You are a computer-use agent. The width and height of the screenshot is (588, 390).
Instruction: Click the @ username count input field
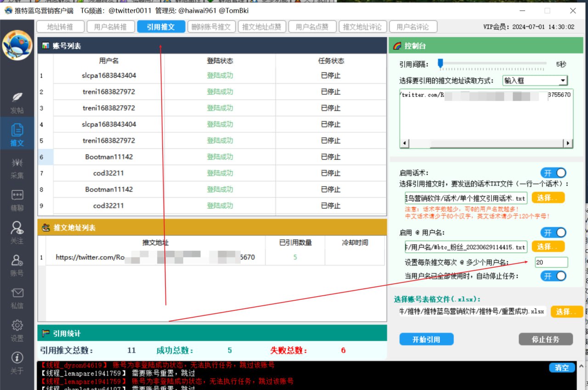point(551,263)
